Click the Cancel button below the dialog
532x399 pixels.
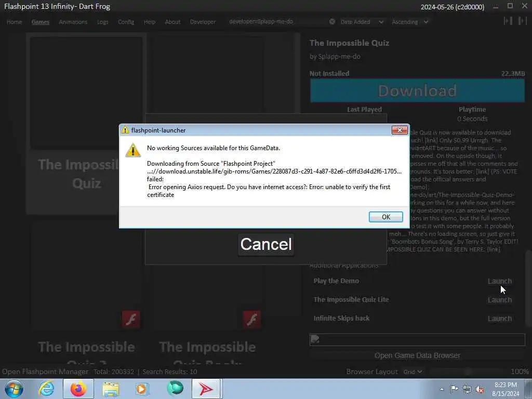coord(266,244)
